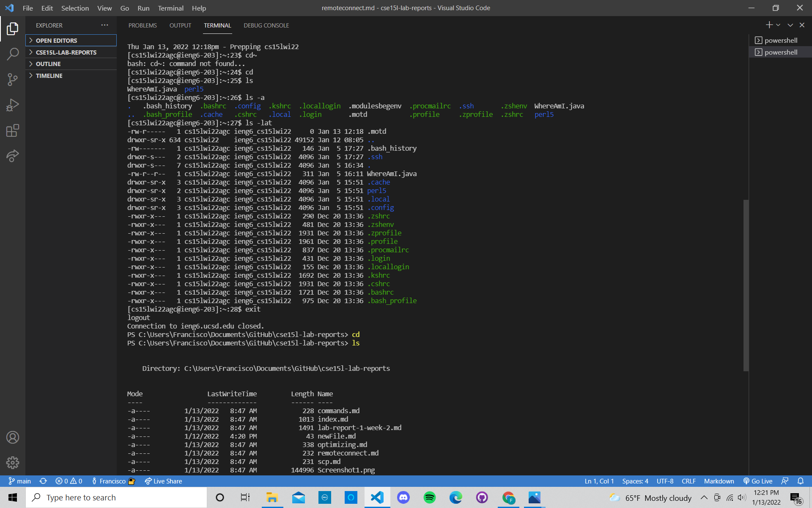Open the launch profile dropdown arrow
Image resolution: width=812 pixels, height=508 pixels.
click(778, 25)
